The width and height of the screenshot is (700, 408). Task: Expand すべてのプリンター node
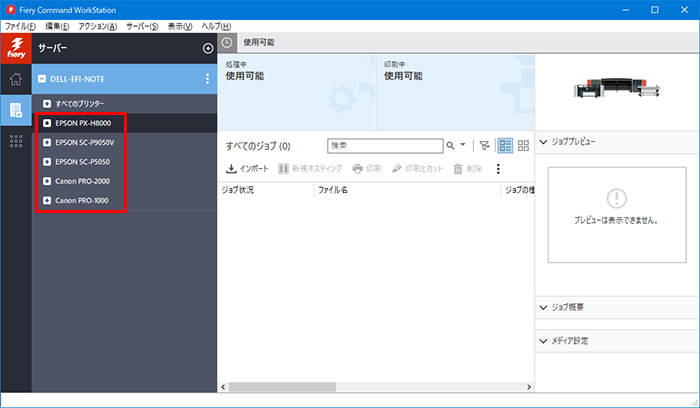47,104
